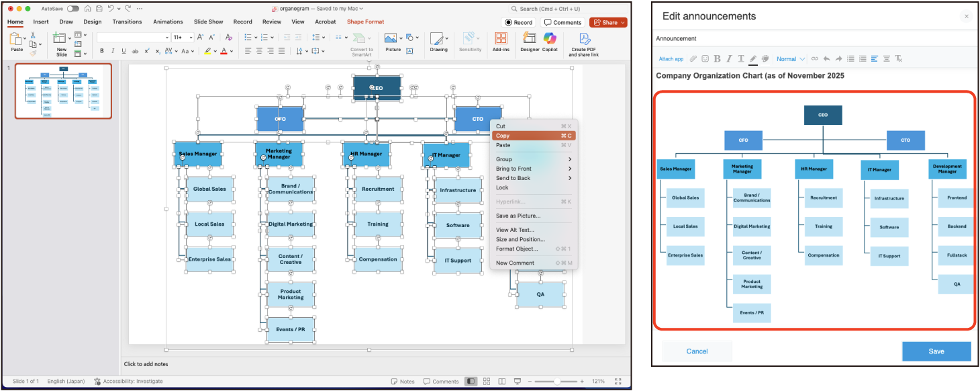Clear formatting in the announcement editor
This screenshot has height=391, width=980.
[899, 59]
